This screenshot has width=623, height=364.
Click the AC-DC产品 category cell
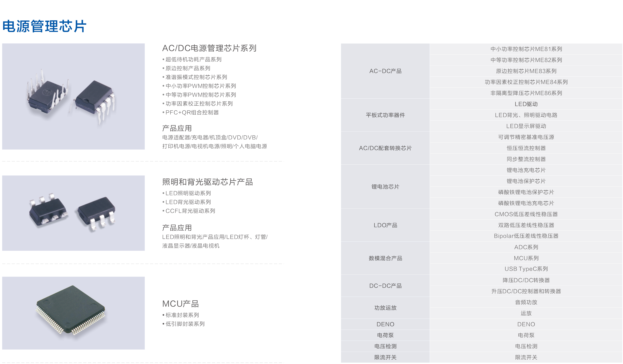(x=385, y=71)
